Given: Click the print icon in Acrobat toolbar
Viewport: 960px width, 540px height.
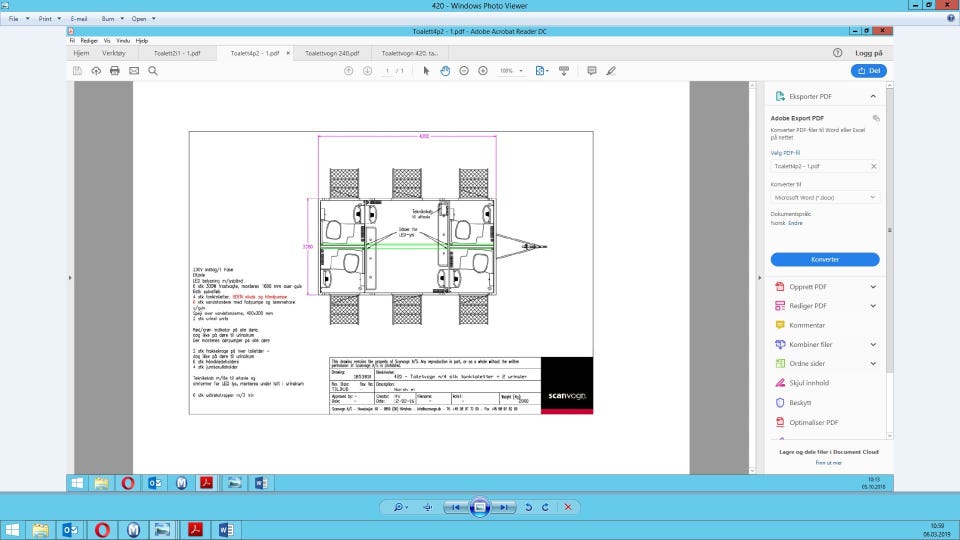Looking at the screenshot, I should pyautogui.click(x=115, y=71).
